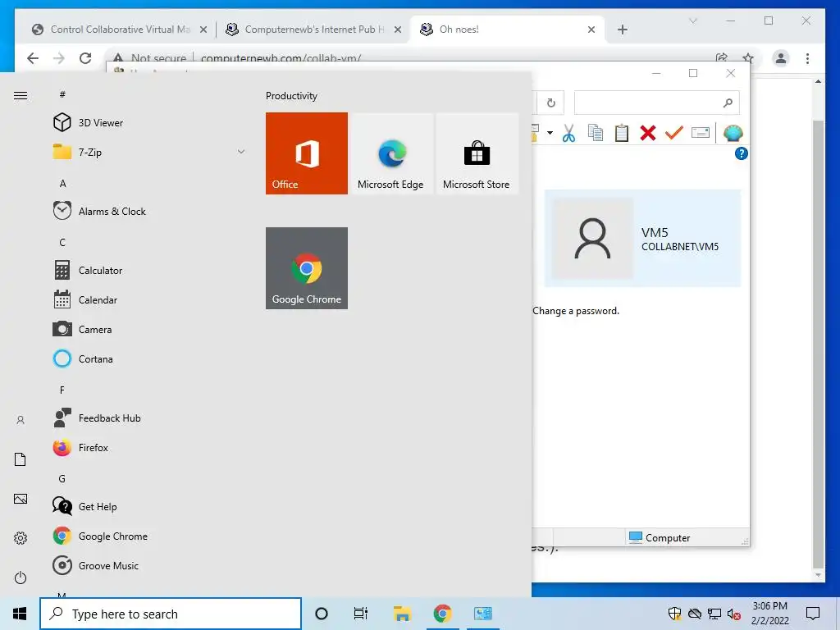Open a new Chrome tab
The height and width of the screenshot is (630, 840).
coord(622,30)
